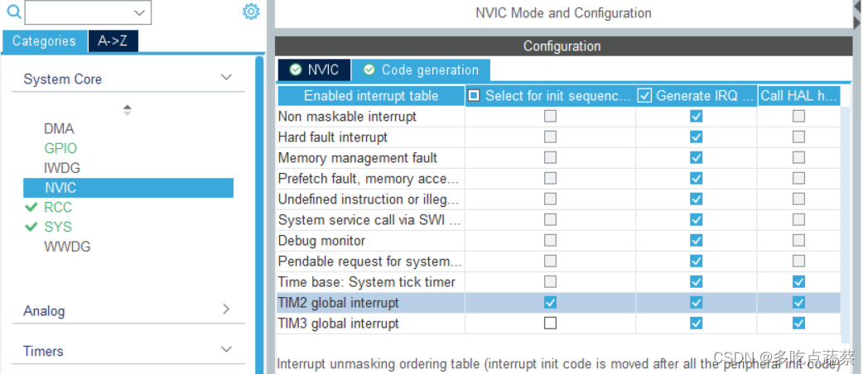
Task: Select WWDG in System Core list
Action: (68, 247)
